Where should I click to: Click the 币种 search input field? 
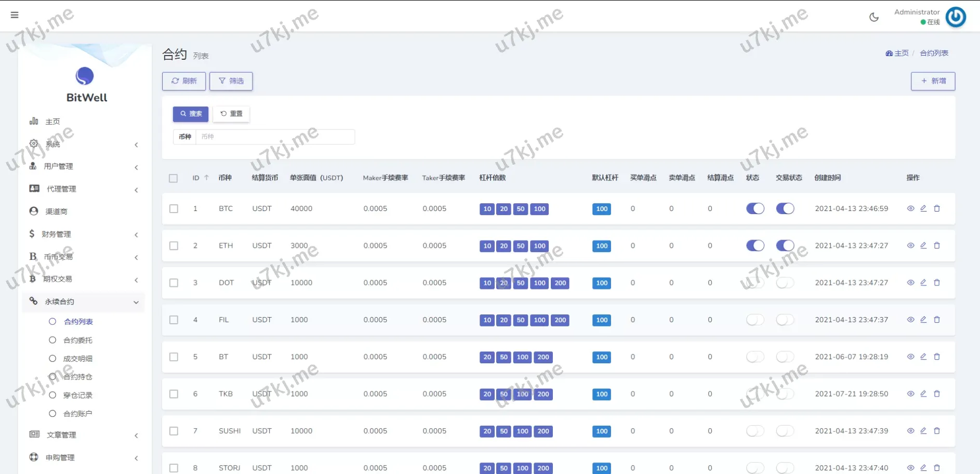(x=275, y=137)
